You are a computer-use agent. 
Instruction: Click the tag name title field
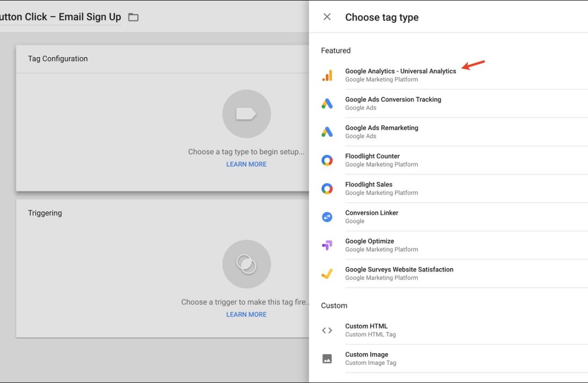[60, 17]
